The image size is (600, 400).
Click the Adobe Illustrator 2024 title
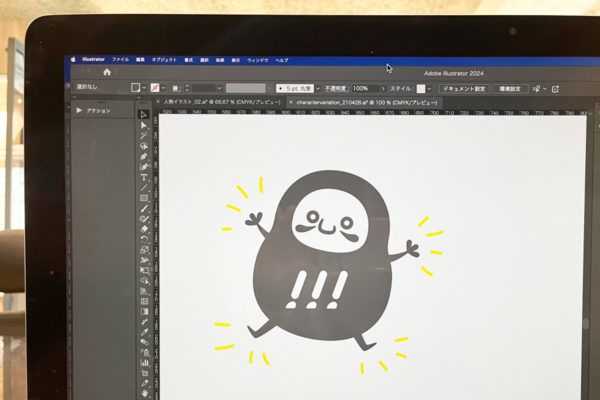[453, 73]
